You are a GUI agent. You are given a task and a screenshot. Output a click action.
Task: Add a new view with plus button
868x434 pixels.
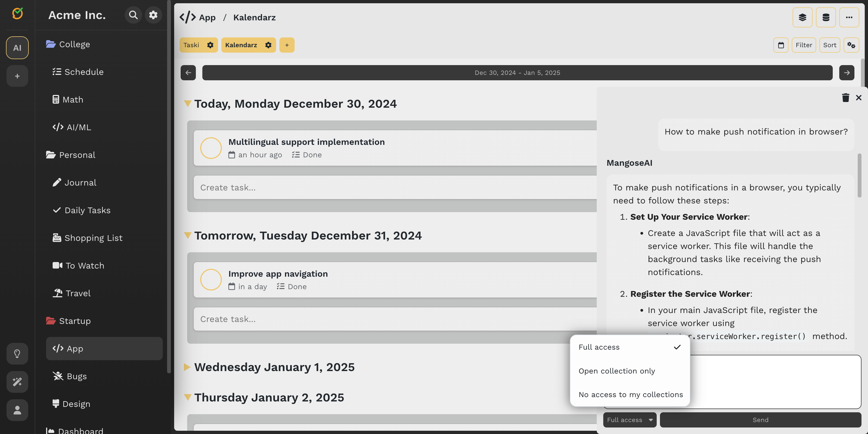[x=287, y=45]
